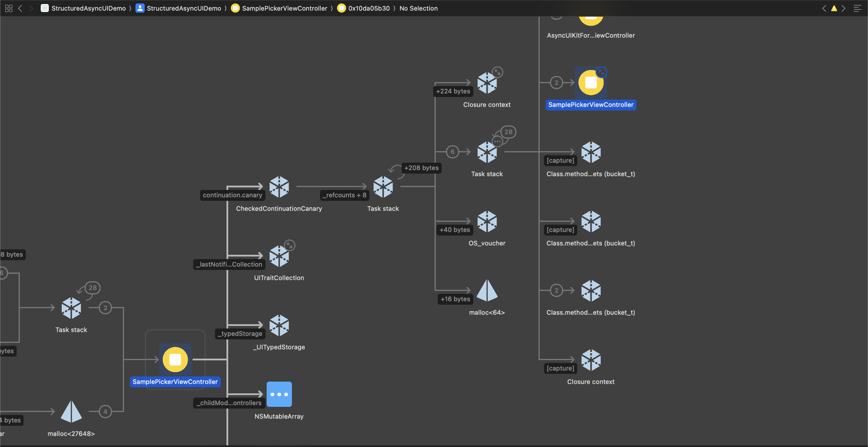Select the Task stack node after badge 6

(x=487, y=152)
